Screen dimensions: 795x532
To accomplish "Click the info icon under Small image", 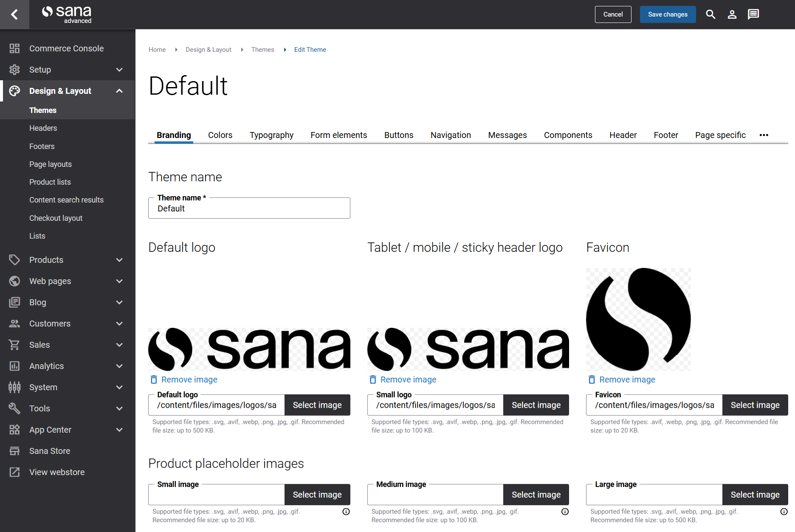I will tap(346, 512).
